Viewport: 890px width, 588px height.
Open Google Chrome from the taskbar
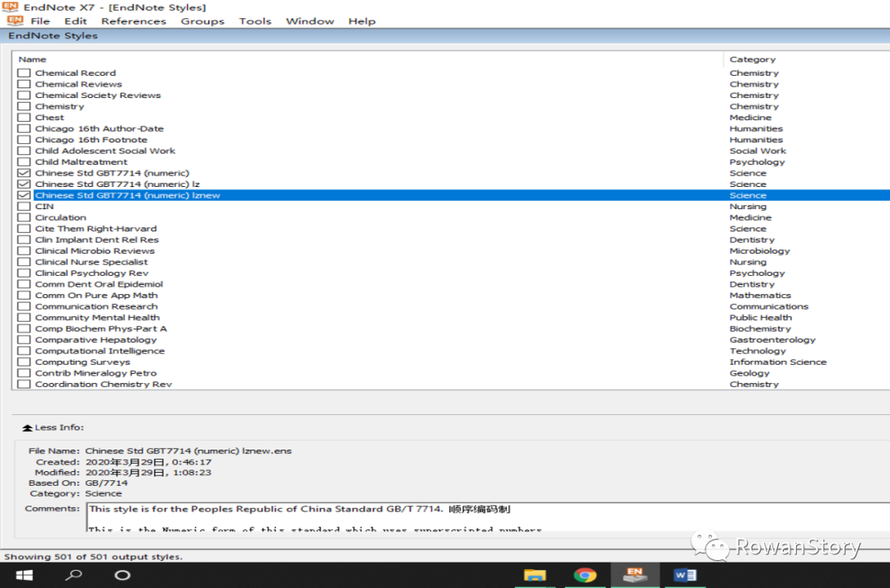[x=584, y=575]
